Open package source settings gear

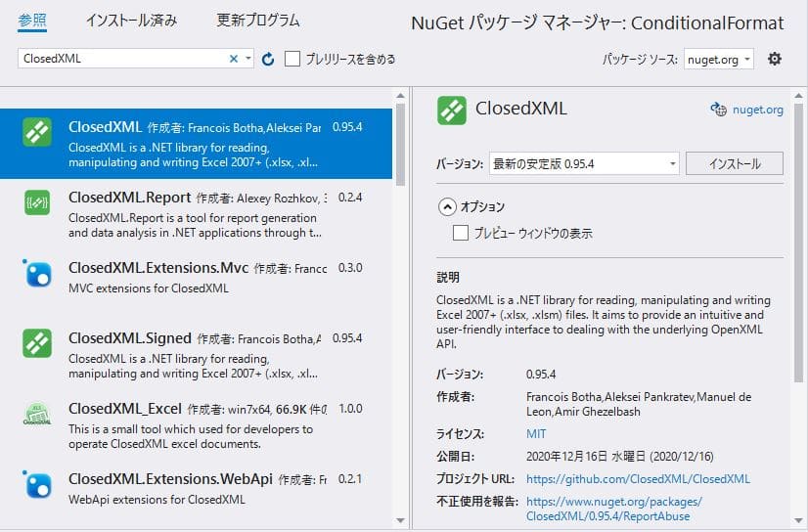(x=775, y=59)
